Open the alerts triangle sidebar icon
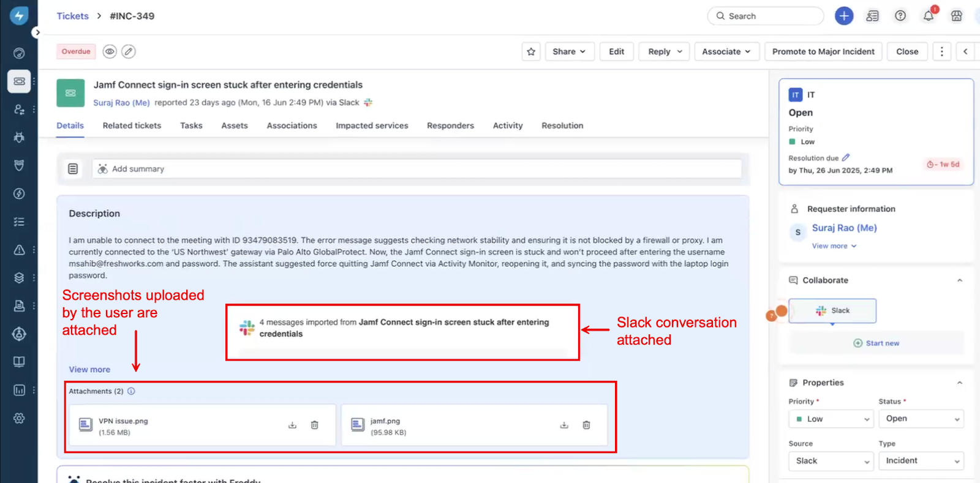 (19, 250)
